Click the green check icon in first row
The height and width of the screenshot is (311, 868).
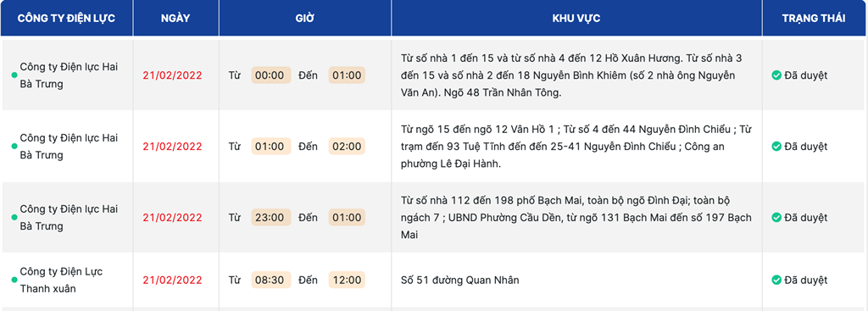(x=776, y=75)
